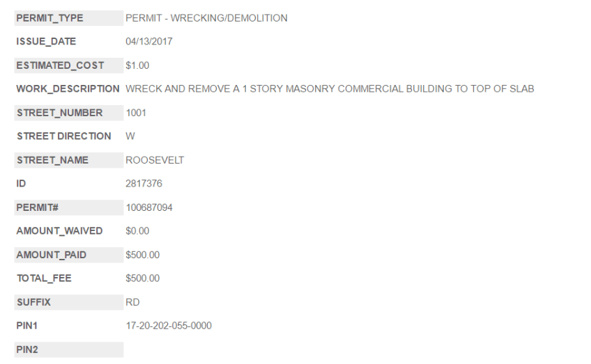Click the STREET DIRECTION label

pyautogui.click(x=64, y=136)
